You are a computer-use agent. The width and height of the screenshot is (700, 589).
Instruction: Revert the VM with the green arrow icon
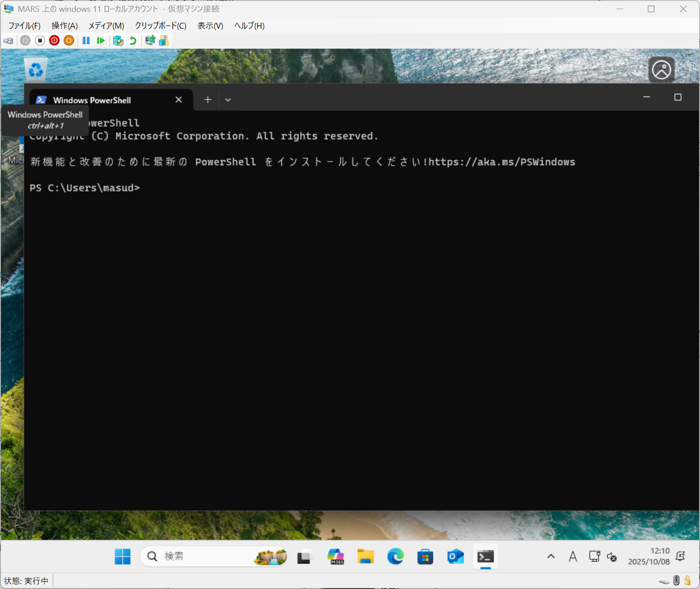pyautogui.click(x=133, y=40)
